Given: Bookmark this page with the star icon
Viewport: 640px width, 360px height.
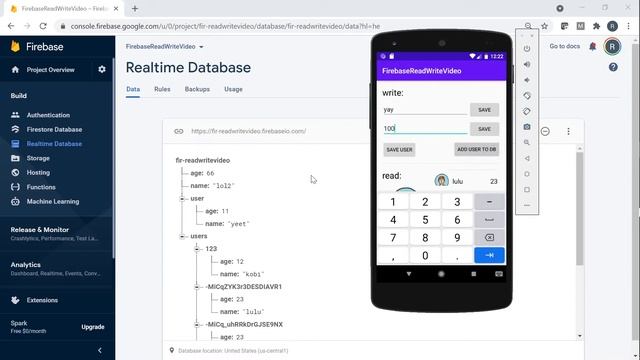Looking at the screenshot, I should pos(544,26).
